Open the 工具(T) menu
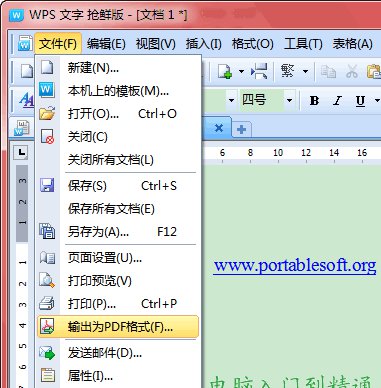 pos(303,44)
